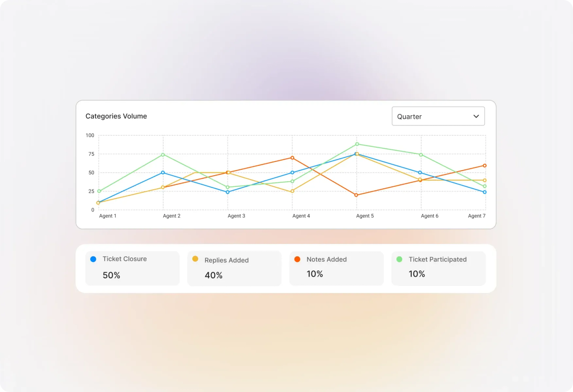Click the Agent 2 x-axis label
Viewport: 573px width, 392px height.
(x=172, y=216)
